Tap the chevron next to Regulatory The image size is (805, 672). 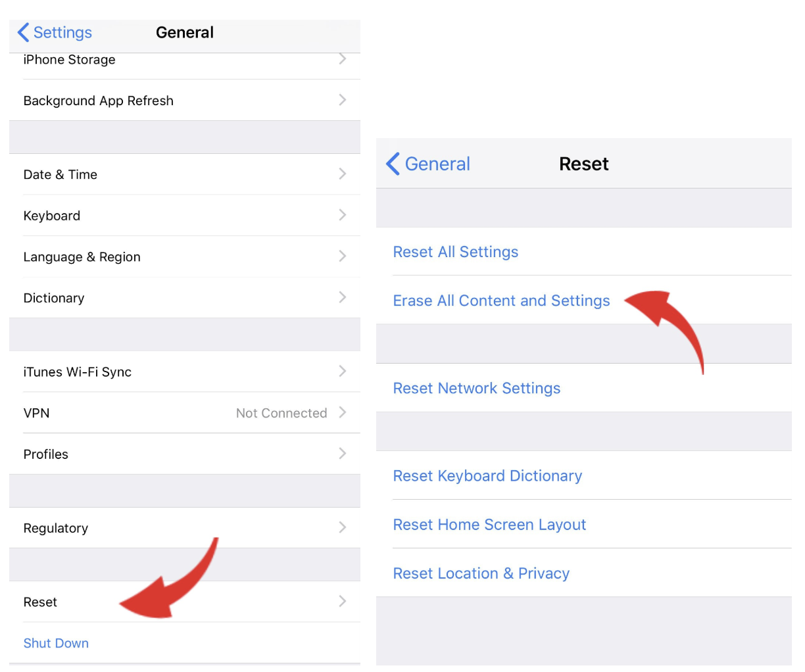pyautogui.click(x=342, y=527)
